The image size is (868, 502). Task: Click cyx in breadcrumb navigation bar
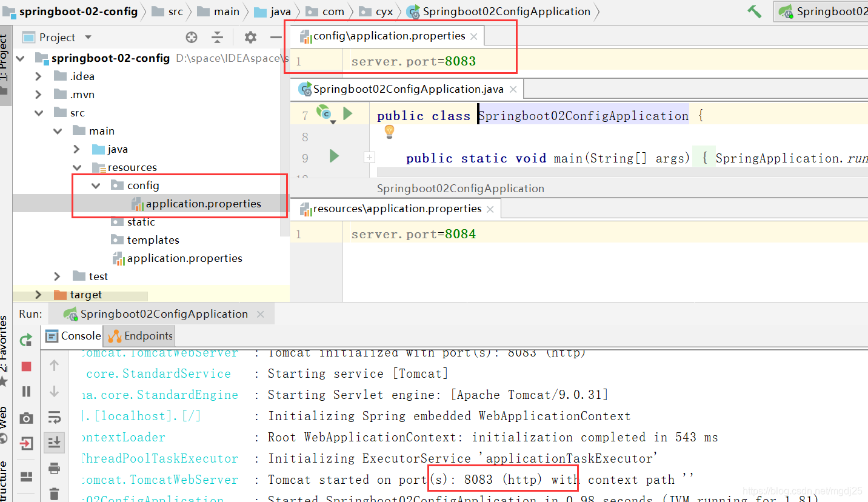pos(376,12)
